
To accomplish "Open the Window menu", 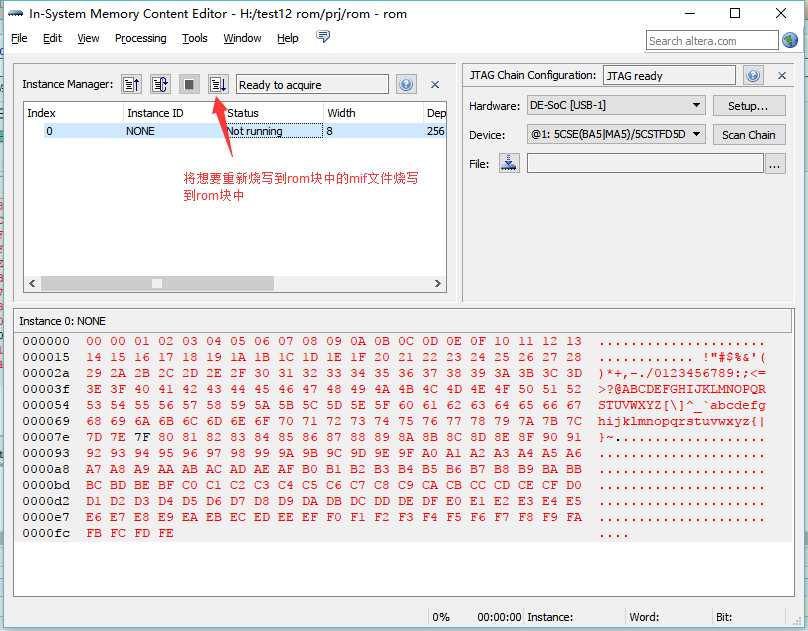I will (242, 38).
